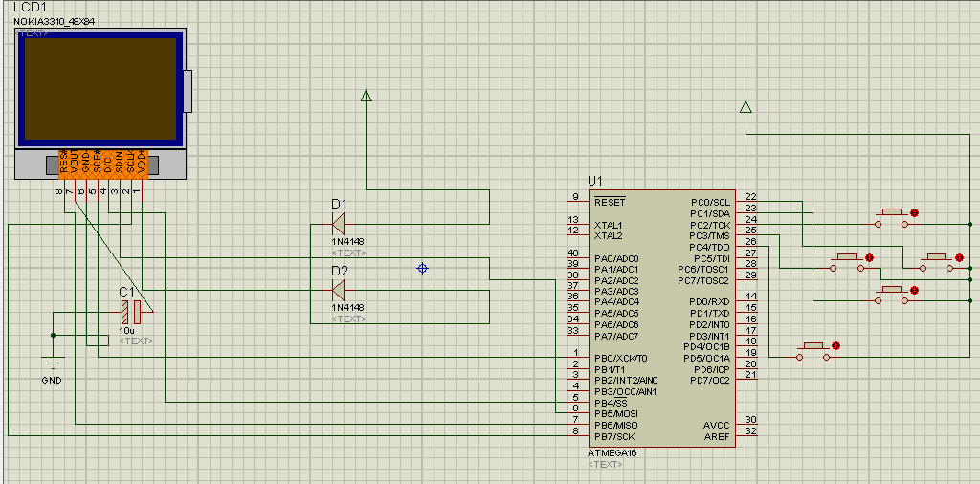The height and width of the screenshot is (484, 980).
Task: Click the 1N4148 label under D2
Action: (x=347, y=308)
